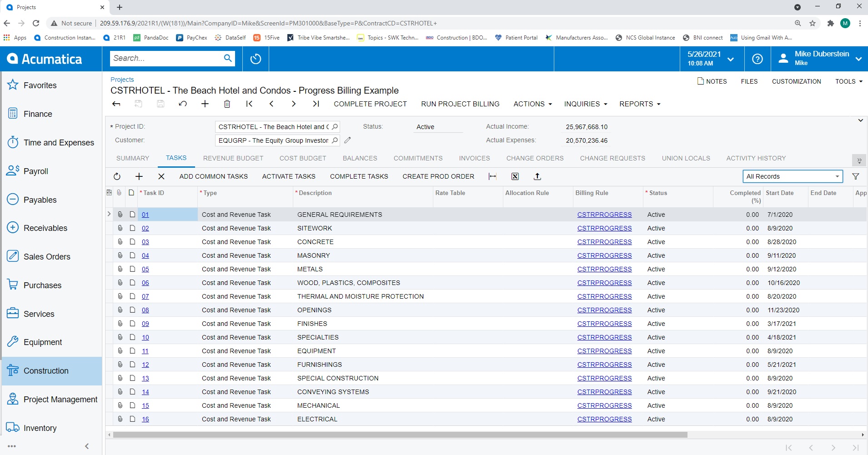Export tasks grid to Excel
The height and width of the screenshot is (455, 868).
pos(515,176)
